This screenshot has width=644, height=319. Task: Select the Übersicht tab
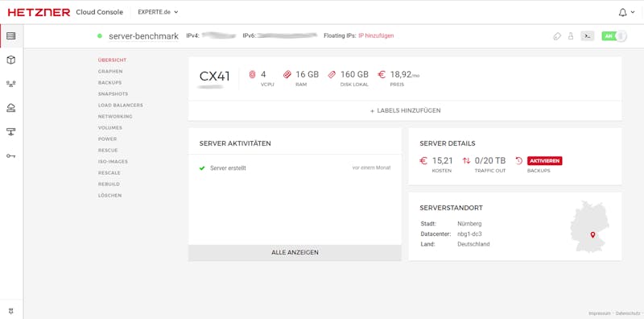click(x=112, y=60)
